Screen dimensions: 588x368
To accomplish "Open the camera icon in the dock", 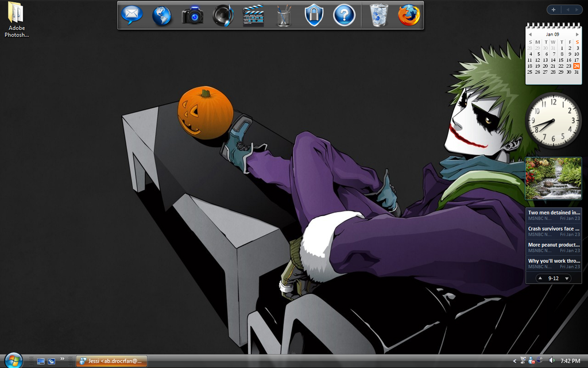I will tap(193, 16).
